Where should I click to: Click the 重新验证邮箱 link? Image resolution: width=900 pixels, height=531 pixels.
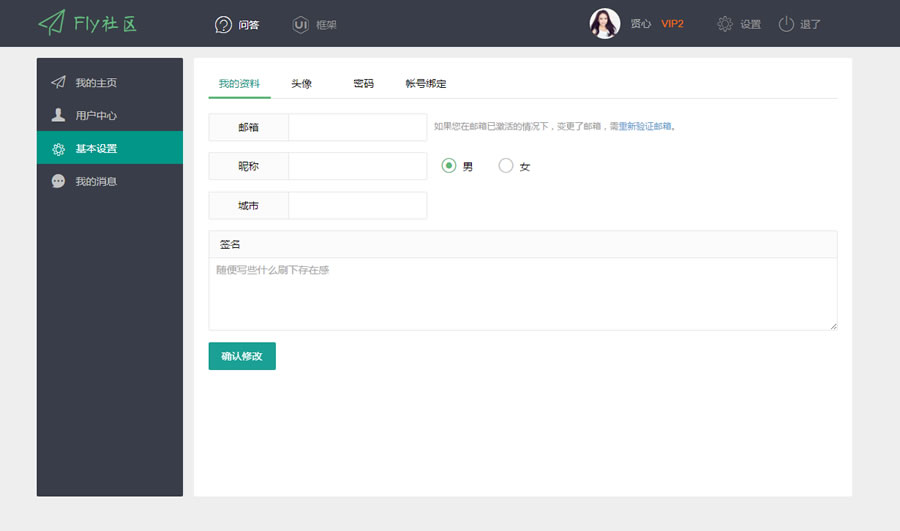coord(645,127)
